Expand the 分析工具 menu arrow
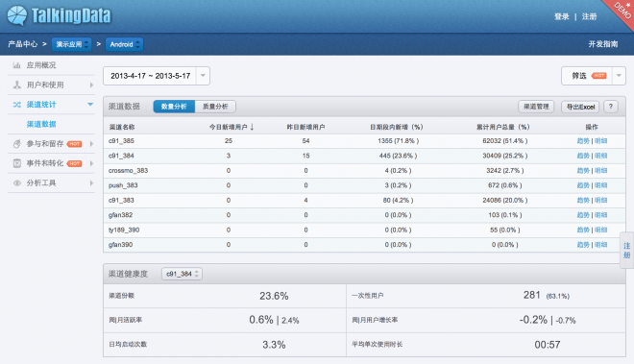The width and height of the screenshot is (634, 364). (x=91, y=182)
